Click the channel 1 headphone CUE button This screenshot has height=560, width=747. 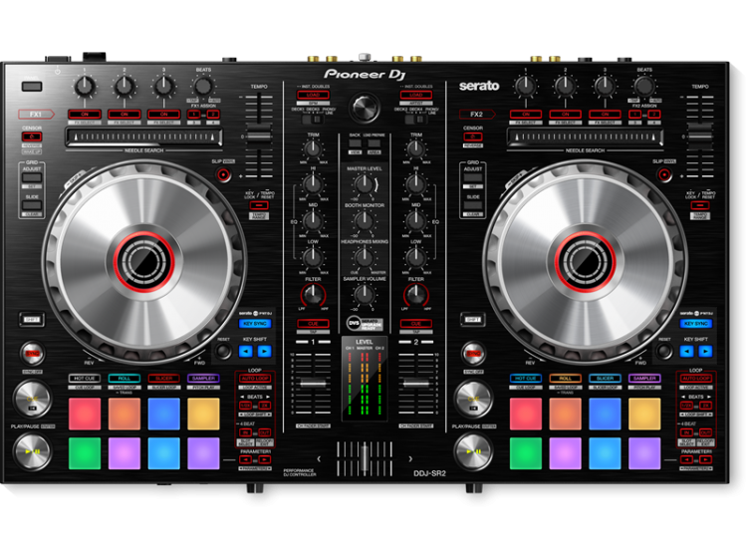point(313,324)
